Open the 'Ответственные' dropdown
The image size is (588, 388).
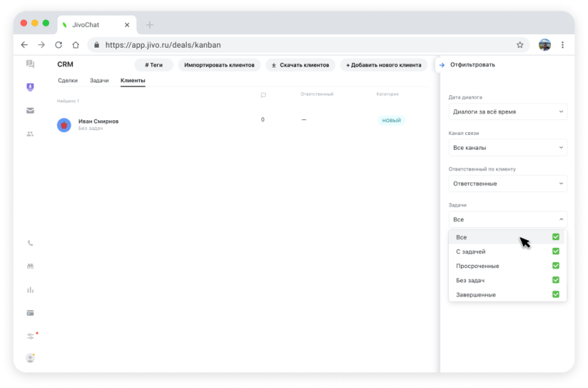tap(508, 183)
